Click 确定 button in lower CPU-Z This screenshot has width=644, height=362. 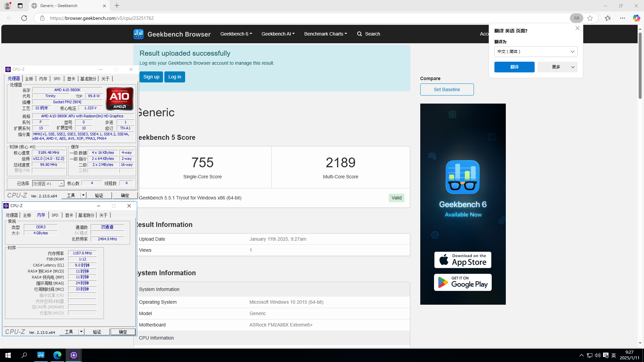pos(123,332)
